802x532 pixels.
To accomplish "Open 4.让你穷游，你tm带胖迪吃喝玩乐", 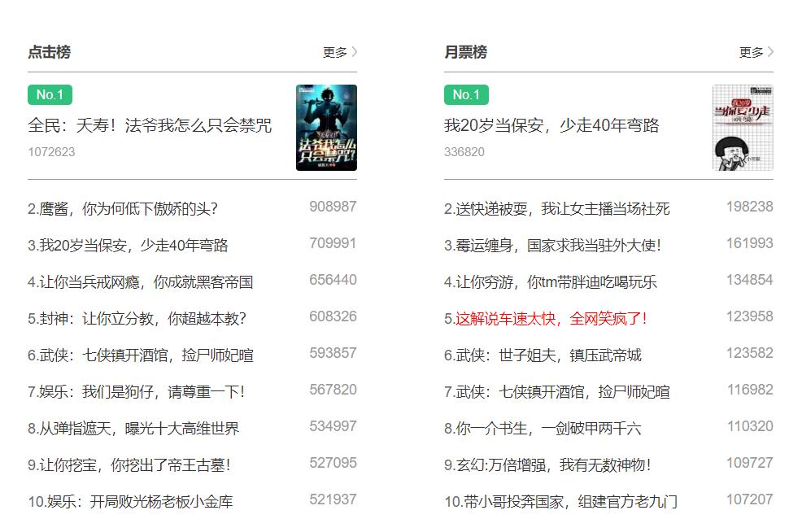I will tap(551, 281).
